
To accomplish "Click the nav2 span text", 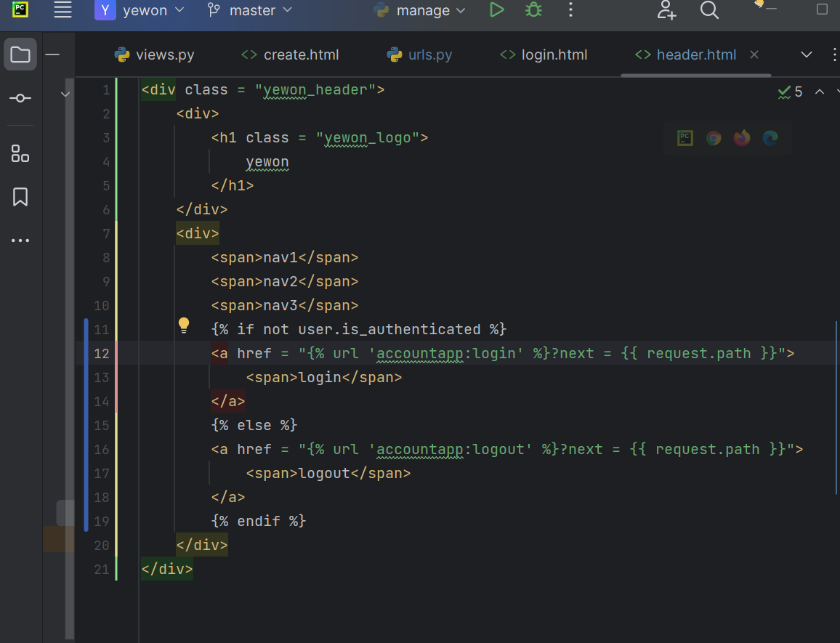I will click(280, 282).
